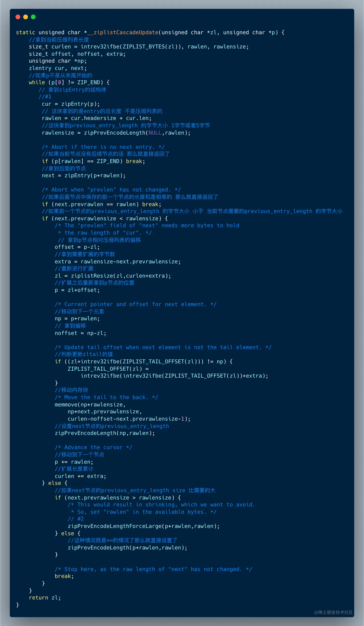
Task: Click the line 'size_t offset, noffset, extra;'
Action: click(77, 54)
